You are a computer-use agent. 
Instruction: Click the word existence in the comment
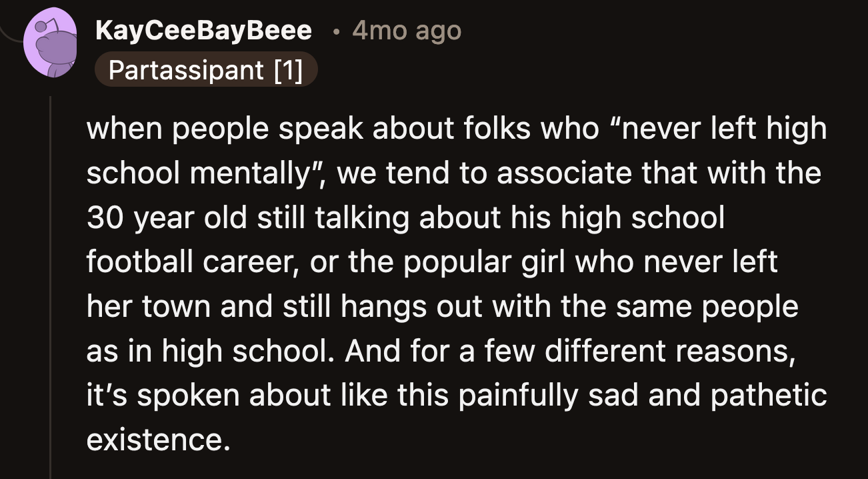(x=158, y=439)
